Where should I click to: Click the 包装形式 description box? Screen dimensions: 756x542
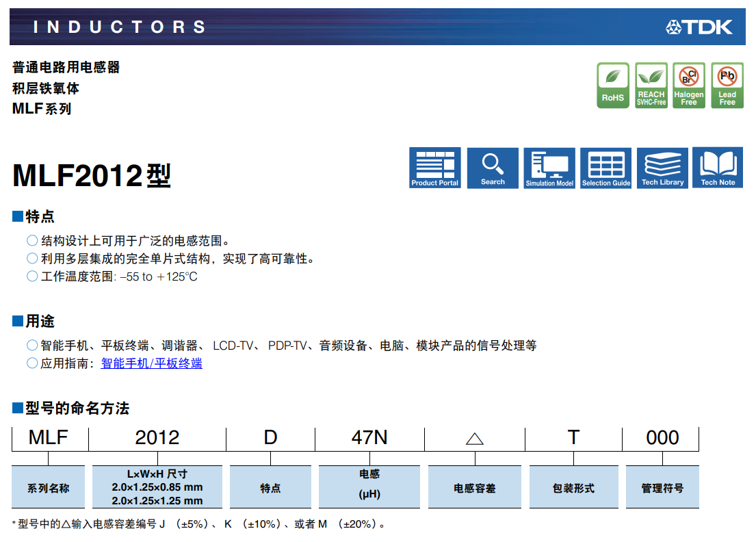point(574,487)
